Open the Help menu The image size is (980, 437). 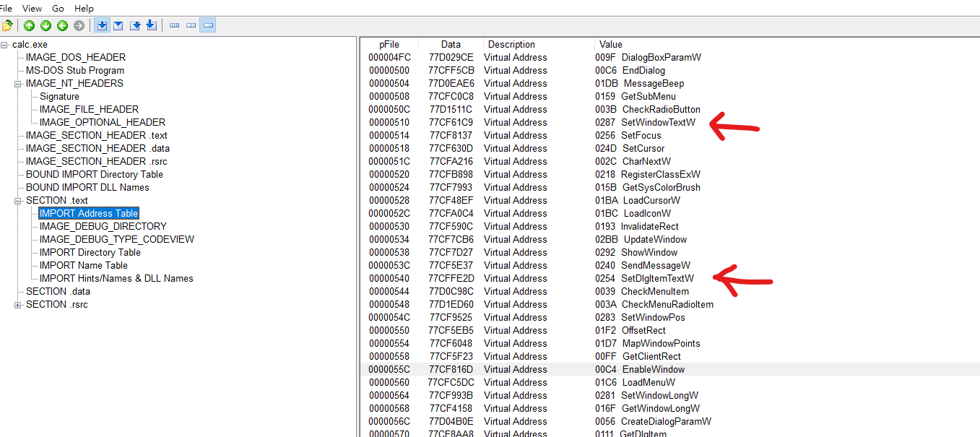[84, 9]
